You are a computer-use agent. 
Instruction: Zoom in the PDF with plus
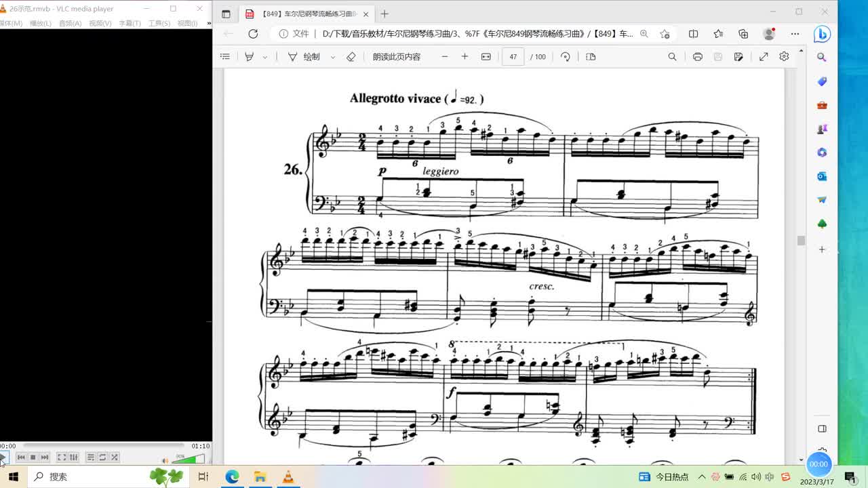click(465, 57)
